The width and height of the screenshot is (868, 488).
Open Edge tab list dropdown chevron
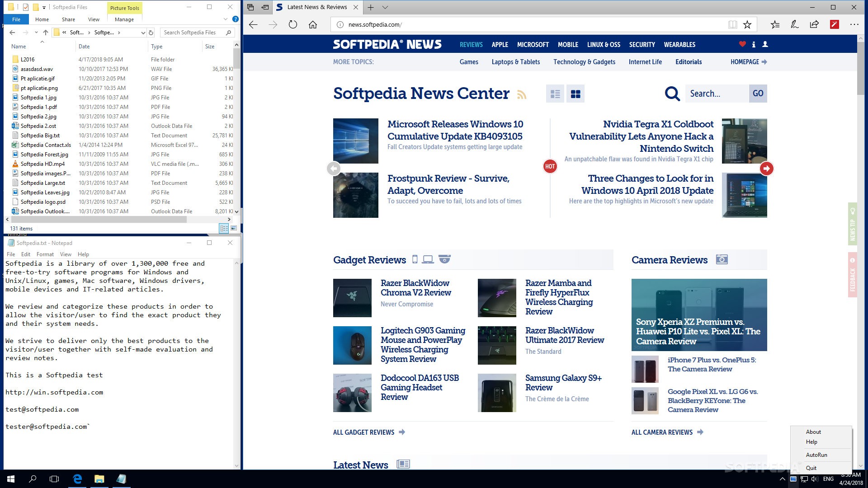pyautogui.click(x=385, y=7)
